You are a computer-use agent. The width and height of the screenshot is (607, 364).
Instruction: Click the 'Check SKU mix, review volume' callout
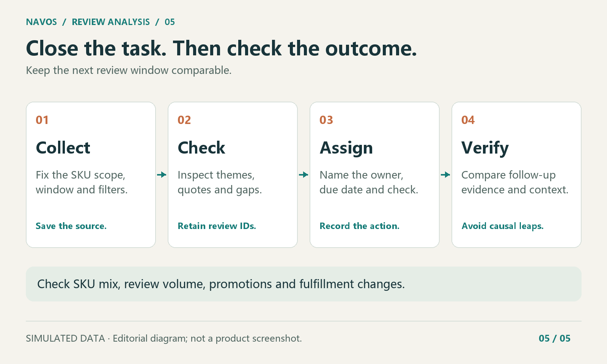[303, 284]
